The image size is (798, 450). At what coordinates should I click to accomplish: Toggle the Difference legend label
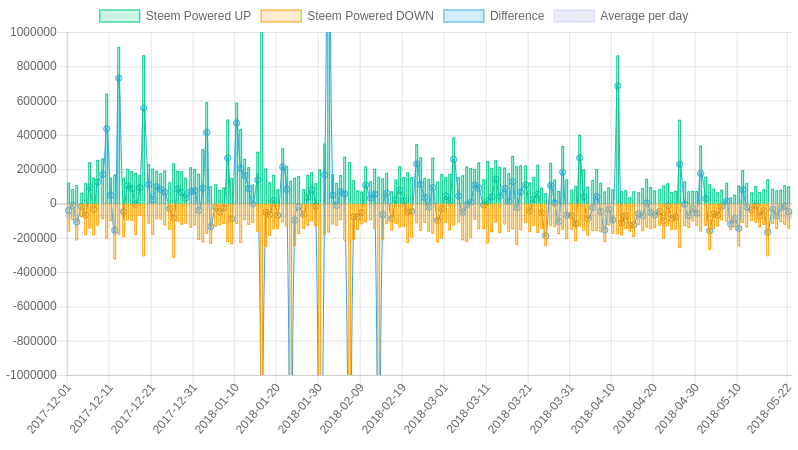tap(517, 16)
